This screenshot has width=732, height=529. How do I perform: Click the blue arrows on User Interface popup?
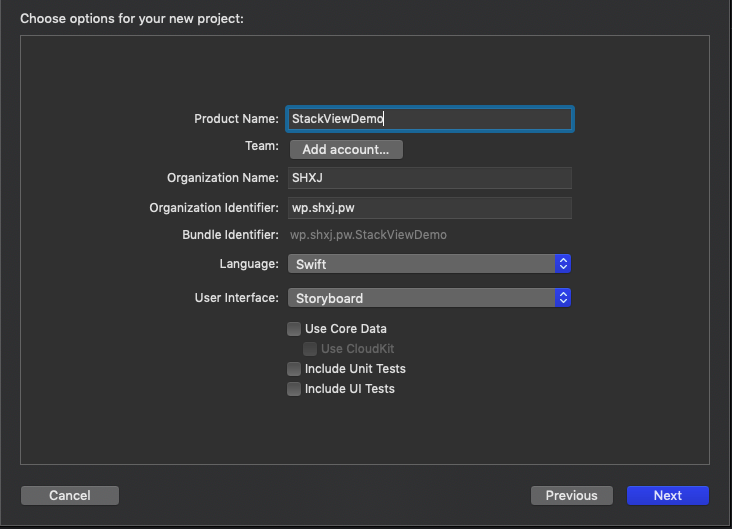(x=563, y=298)
